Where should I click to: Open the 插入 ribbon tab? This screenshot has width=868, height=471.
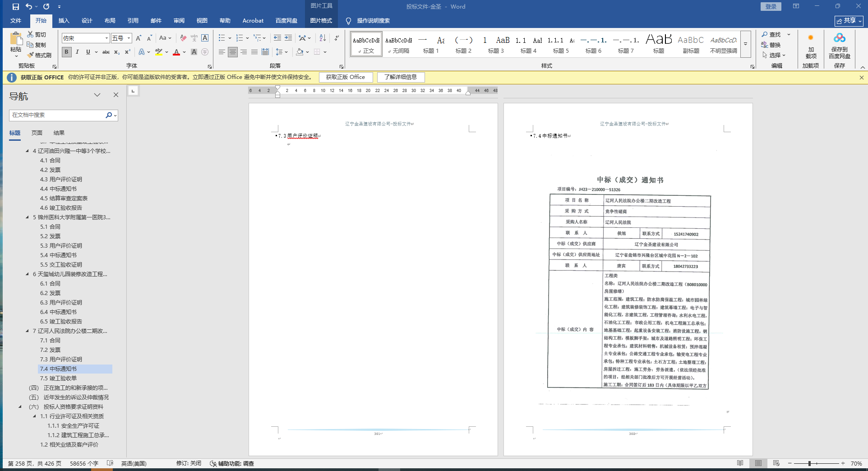pos(64,21)
